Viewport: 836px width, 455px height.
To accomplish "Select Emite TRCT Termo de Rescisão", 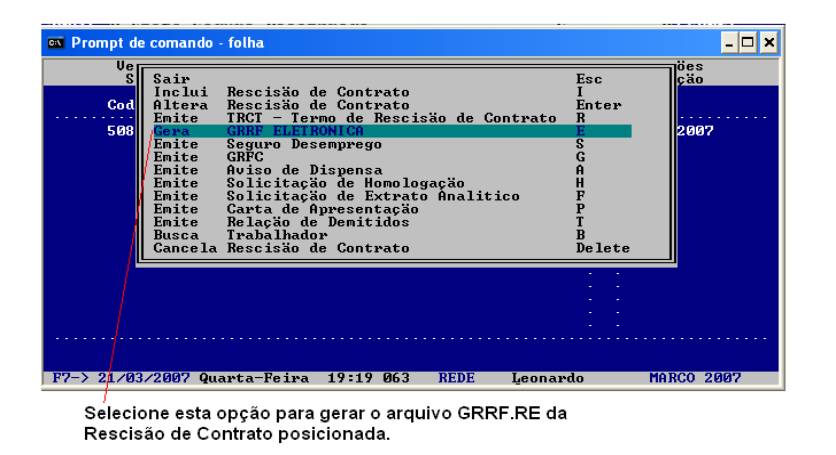I will point(392,118).
